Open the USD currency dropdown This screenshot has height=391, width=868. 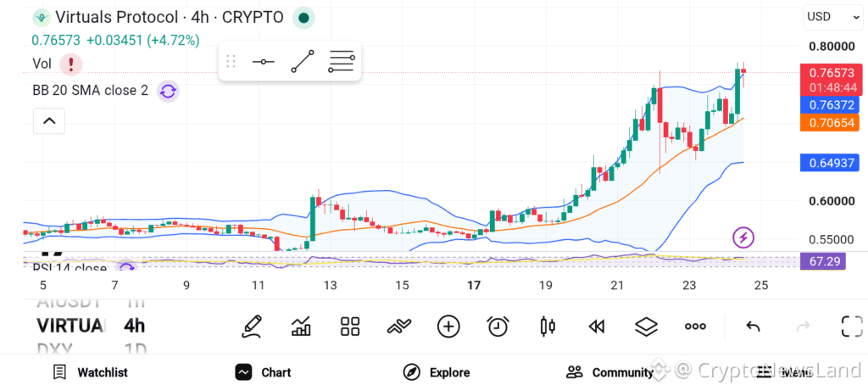(832, 17)
